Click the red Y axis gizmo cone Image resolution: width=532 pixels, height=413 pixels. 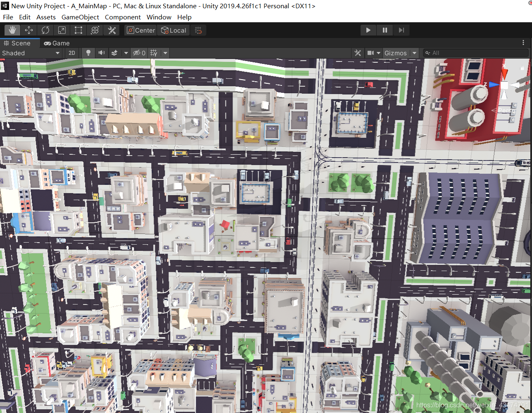coord(505,73)
